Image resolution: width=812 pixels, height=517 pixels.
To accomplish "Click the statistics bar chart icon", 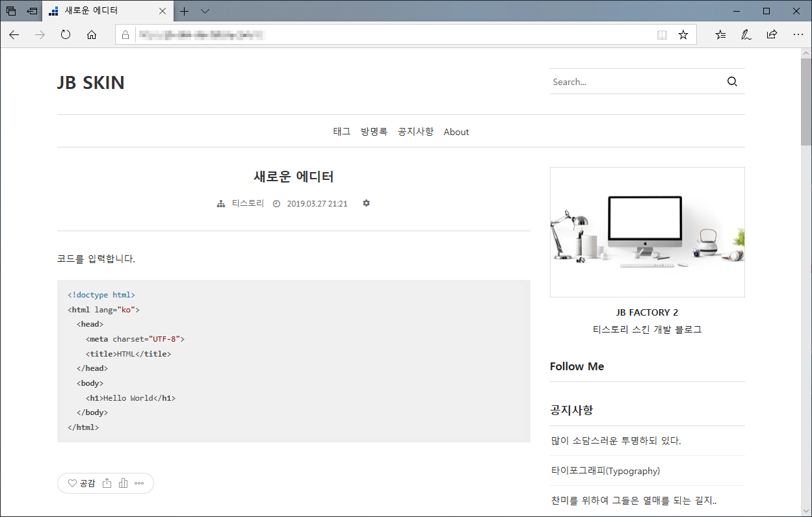I will (x=124, y=483).
